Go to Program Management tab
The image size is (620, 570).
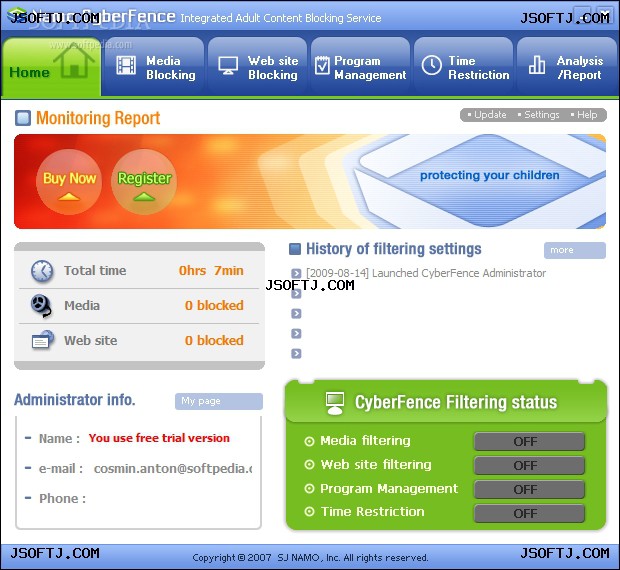tap(360, 66)
